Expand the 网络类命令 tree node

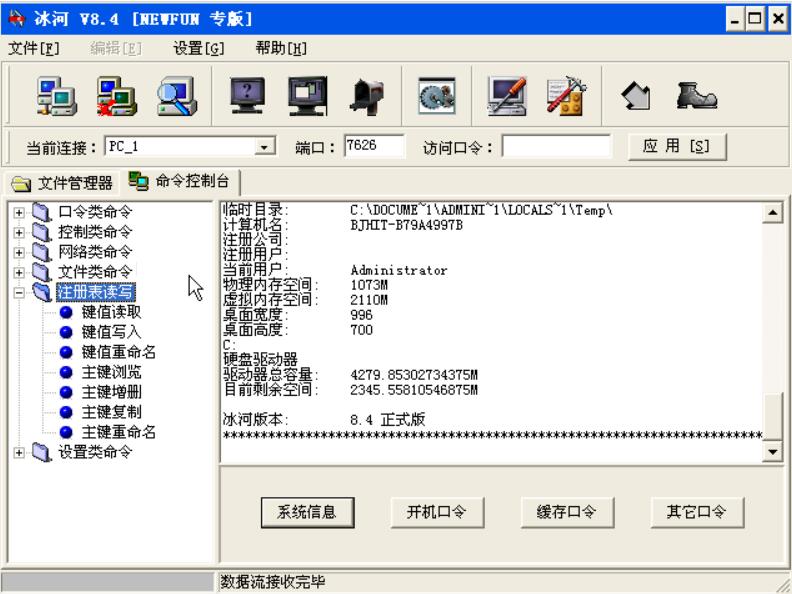(19, 253)
